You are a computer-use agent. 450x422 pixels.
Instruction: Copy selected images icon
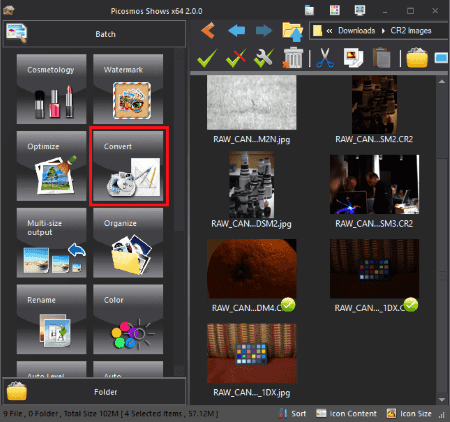[353, 58]
